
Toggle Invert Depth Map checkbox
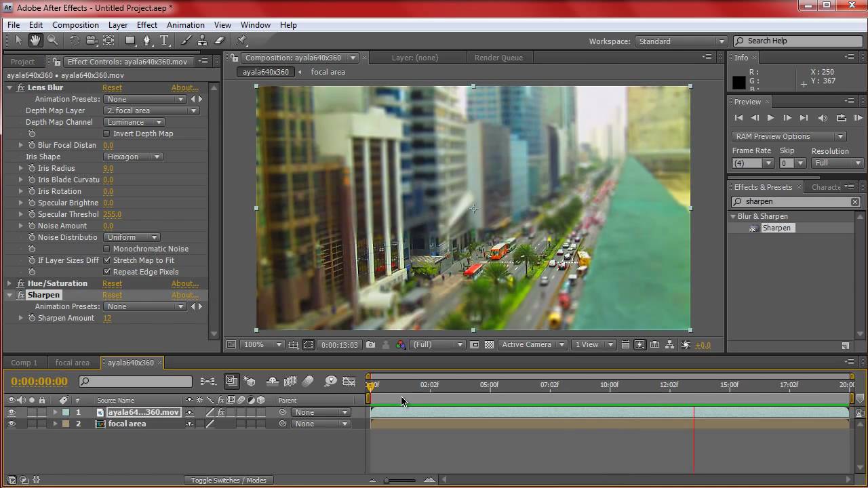106,134
